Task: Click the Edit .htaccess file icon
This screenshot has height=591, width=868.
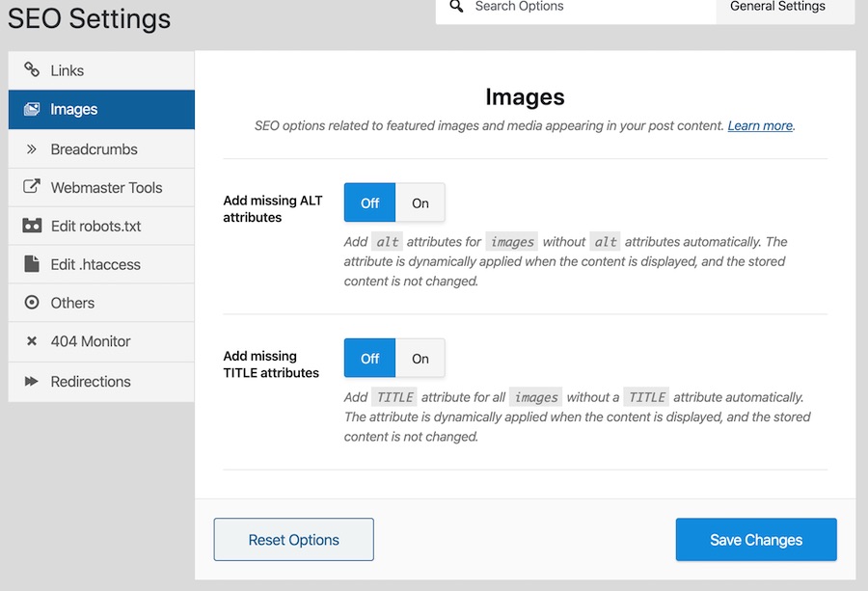Action: [32, 263]
